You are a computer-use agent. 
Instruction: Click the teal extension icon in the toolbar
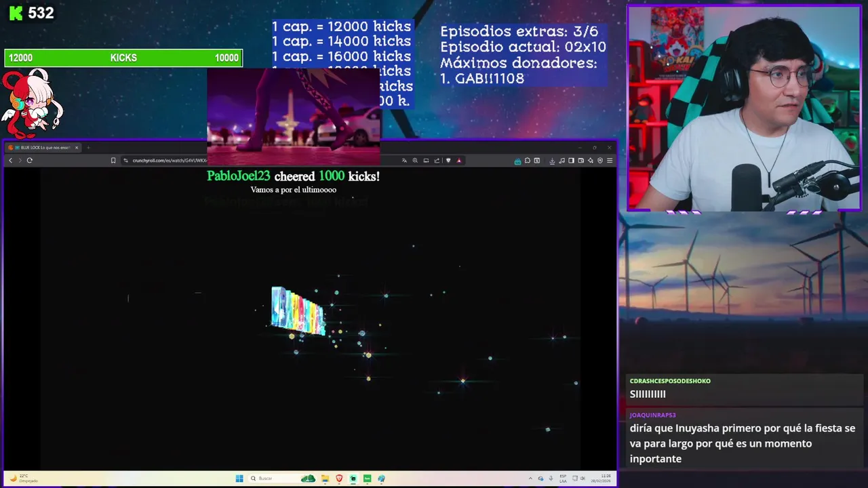click(517, 161)
